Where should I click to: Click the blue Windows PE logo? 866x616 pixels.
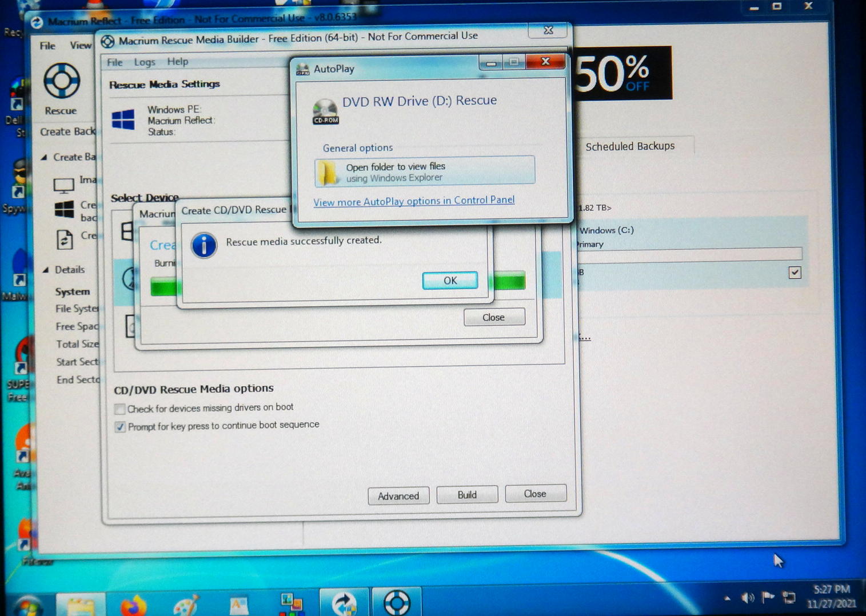pos(123,120)
